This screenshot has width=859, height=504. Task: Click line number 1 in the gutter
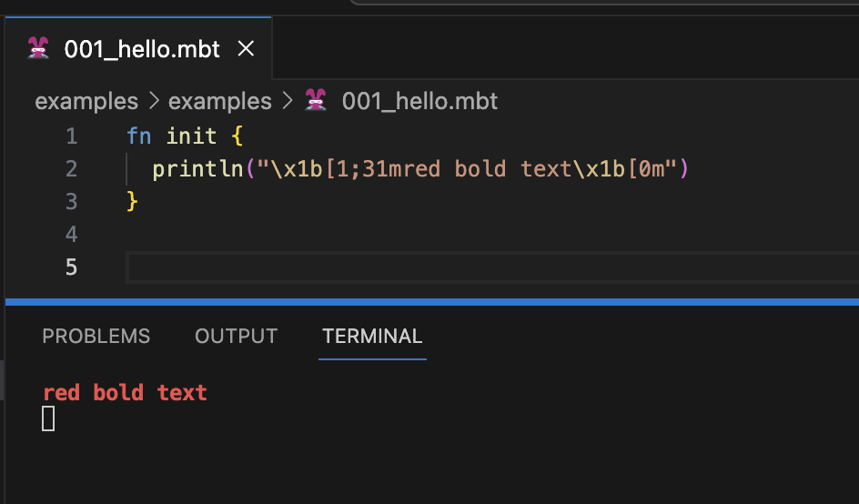click(x=71, y=136)
